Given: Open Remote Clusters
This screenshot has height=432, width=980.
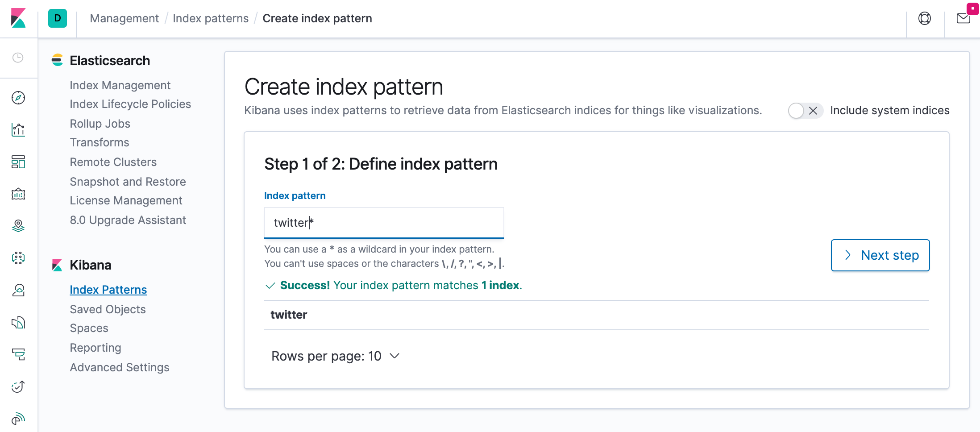Looking at the screenshot, I should [x=113, y=162].
